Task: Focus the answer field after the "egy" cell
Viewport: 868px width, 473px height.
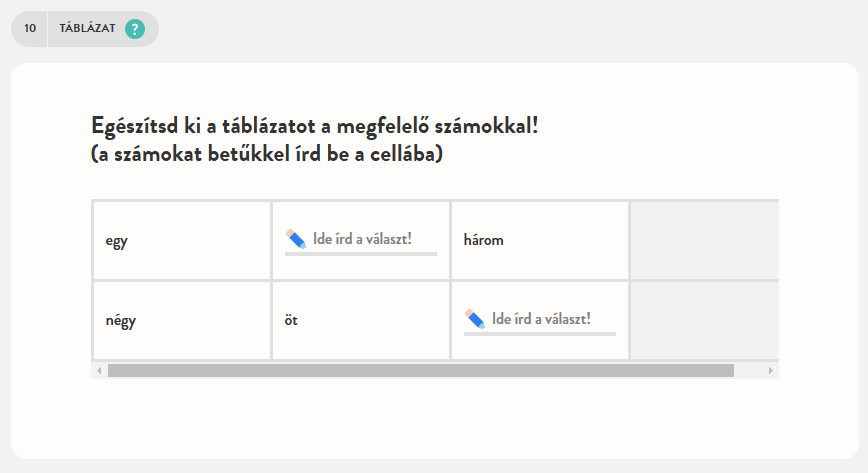Action: tap(372, 240)
